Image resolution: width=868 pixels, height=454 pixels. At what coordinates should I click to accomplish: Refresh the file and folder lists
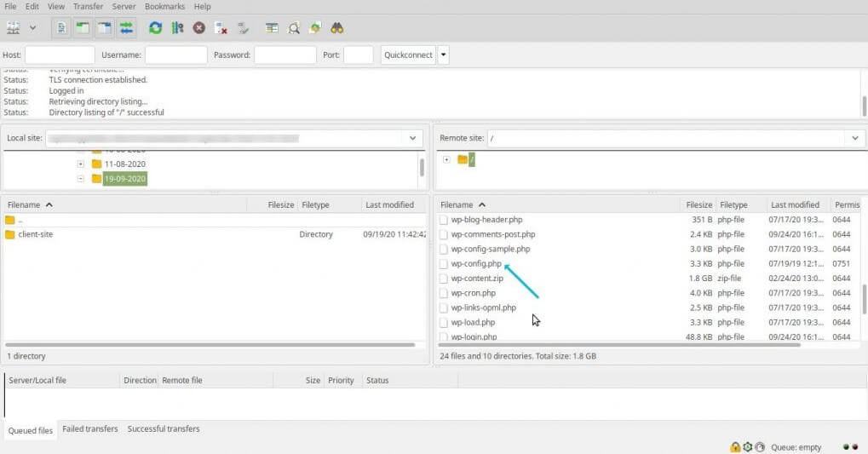coord(156,27)
